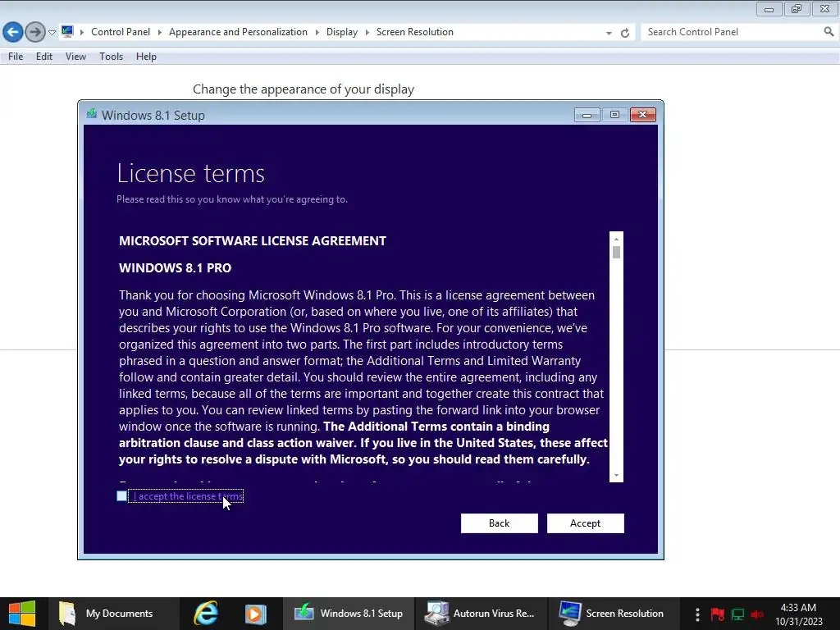Click the red flag tray icon
The height and width of the screenshot is (630, 840).
(x=717, y=614)
